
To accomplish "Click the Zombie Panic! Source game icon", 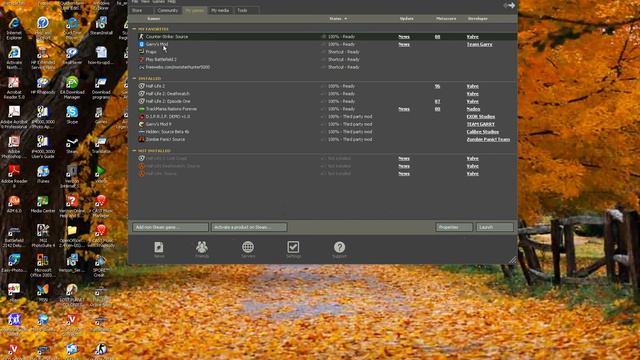I will 141,139.
